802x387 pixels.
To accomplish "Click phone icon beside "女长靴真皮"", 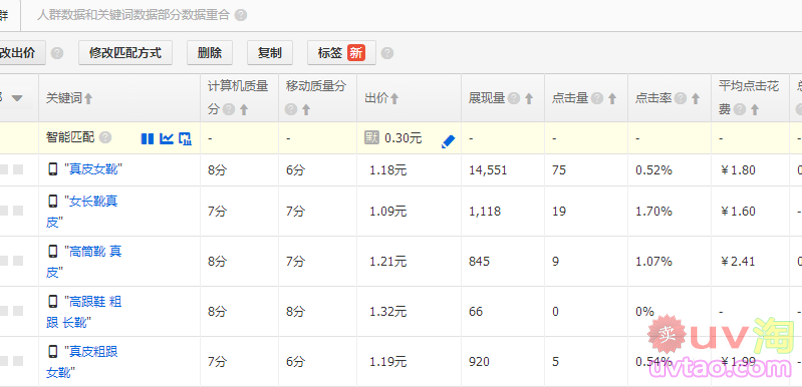I will point(53,201).
